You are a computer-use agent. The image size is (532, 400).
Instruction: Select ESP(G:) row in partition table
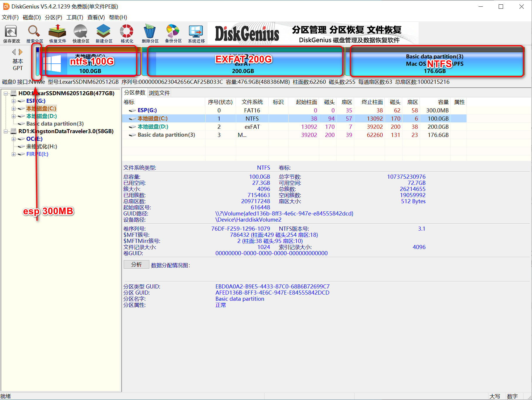294,110
